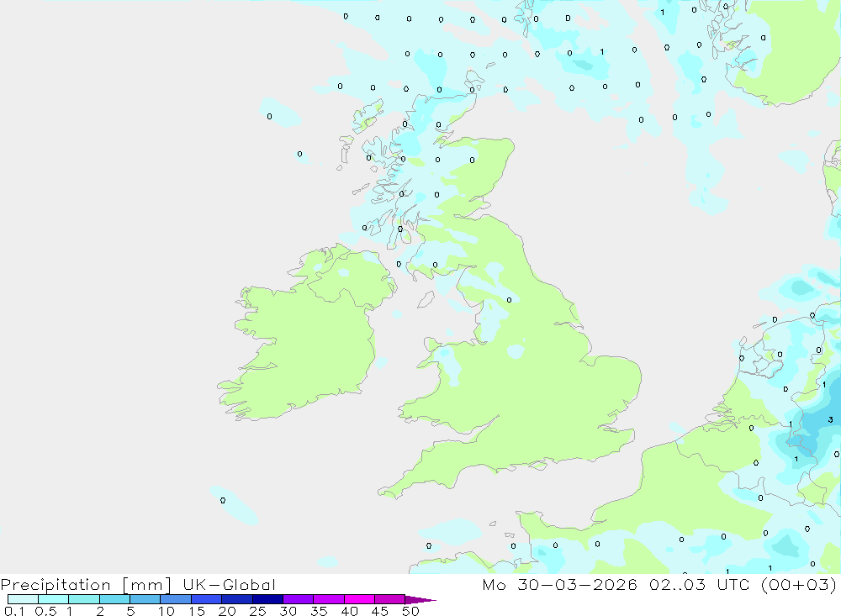Click the 2–5 mm legend color swatch

tap(114, 599)
